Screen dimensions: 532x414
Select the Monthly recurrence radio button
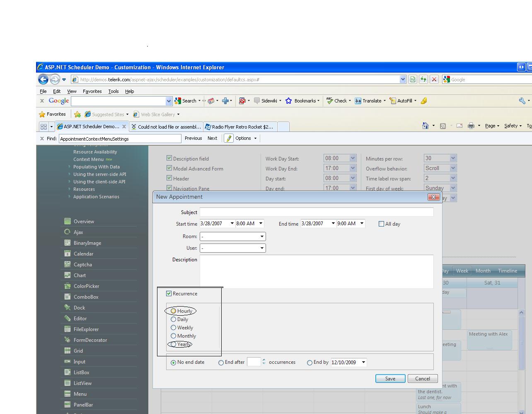point(174,336)
